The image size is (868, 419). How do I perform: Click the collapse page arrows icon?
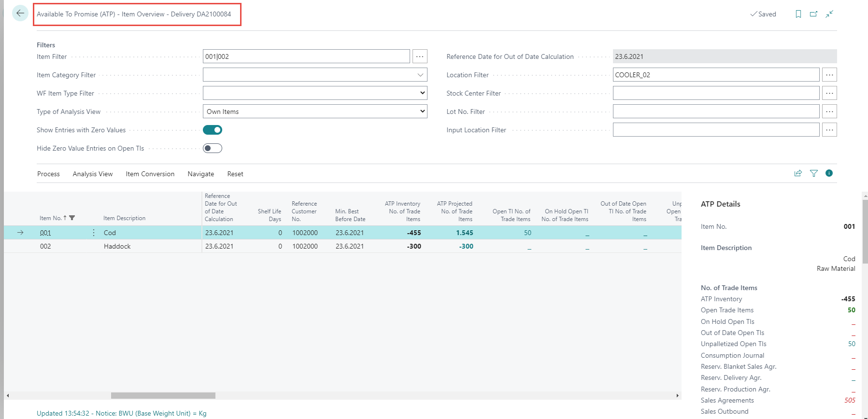click(x=829, y=14)
